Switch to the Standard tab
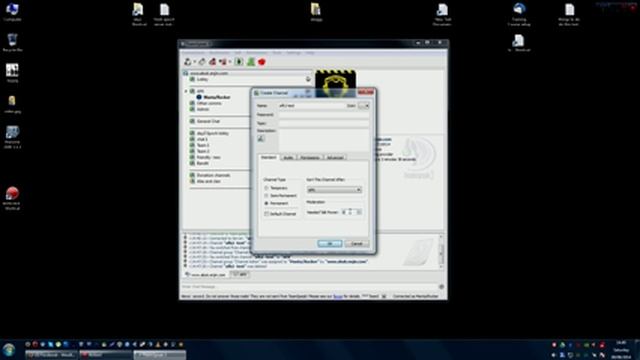 [269, 158]
